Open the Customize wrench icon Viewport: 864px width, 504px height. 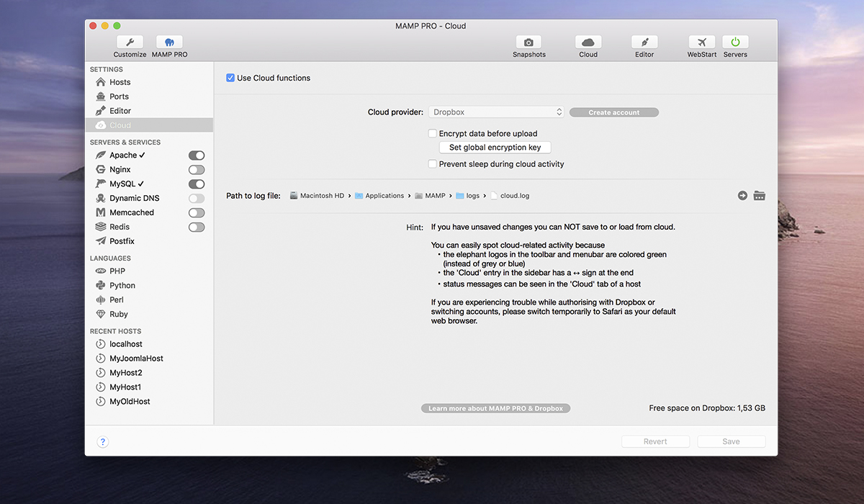click(x=130, y=42)
